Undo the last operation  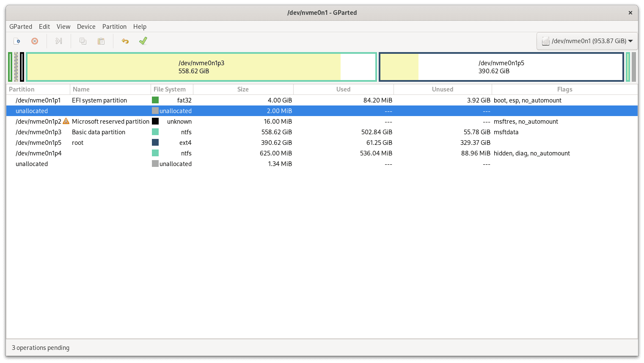point(125,41)
